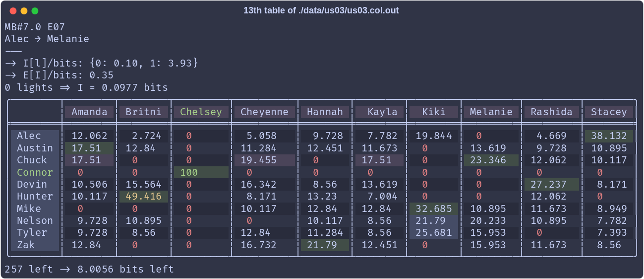Click the 23.346 cell in Melanie column
The width and height of the screenshot is (644, 279).
[x=491, y=160]
